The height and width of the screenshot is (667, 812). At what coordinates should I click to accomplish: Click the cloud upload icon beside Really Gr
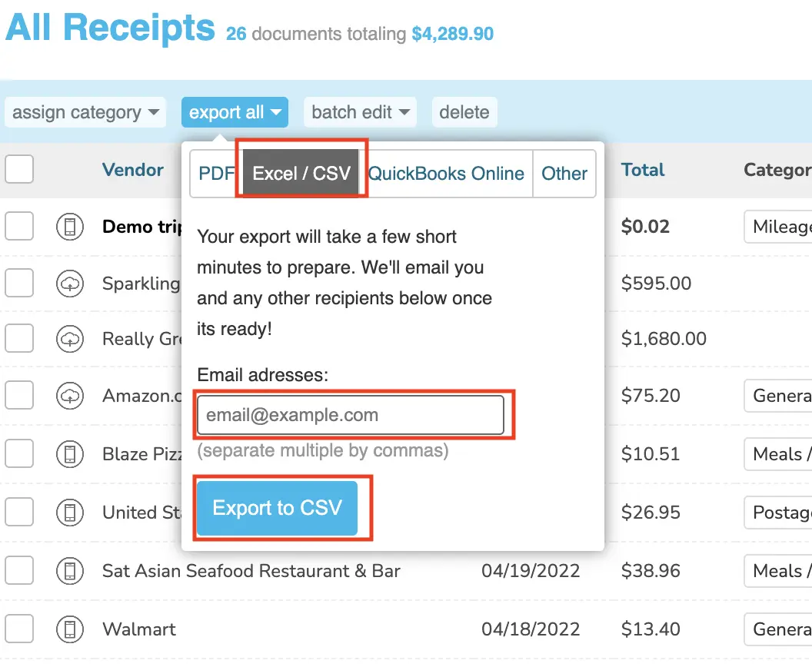[70, 339]
